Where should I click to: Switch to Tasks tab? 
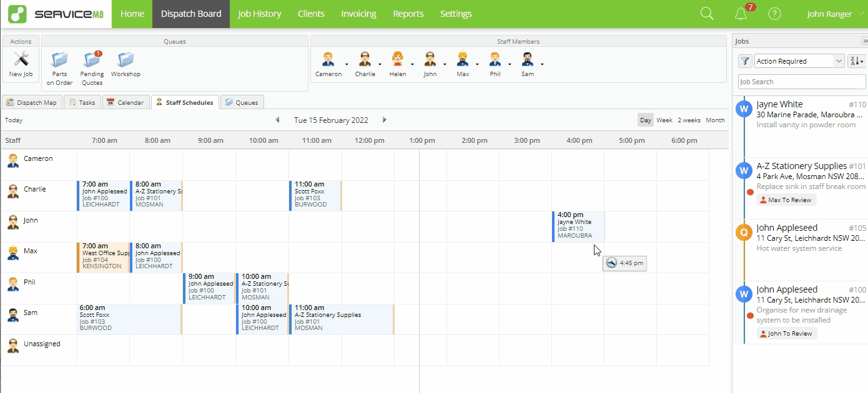[x=82, y=102]
